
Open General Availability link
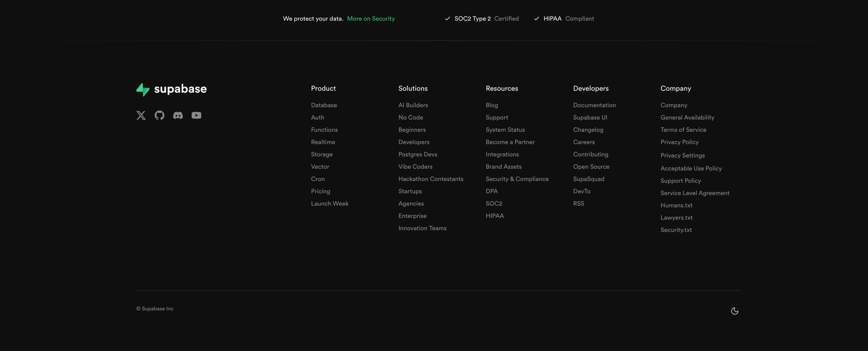[x=687, y=117]
